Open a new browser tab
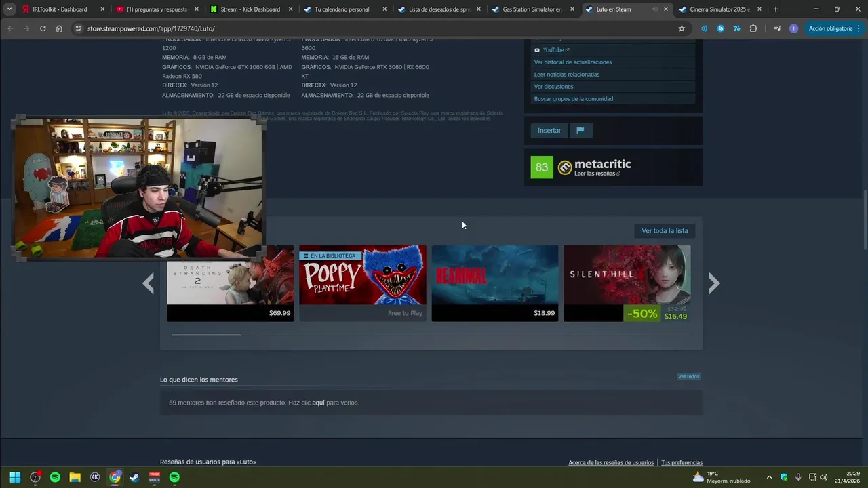The height and width of the screenshot is (488, 868). 776,9
